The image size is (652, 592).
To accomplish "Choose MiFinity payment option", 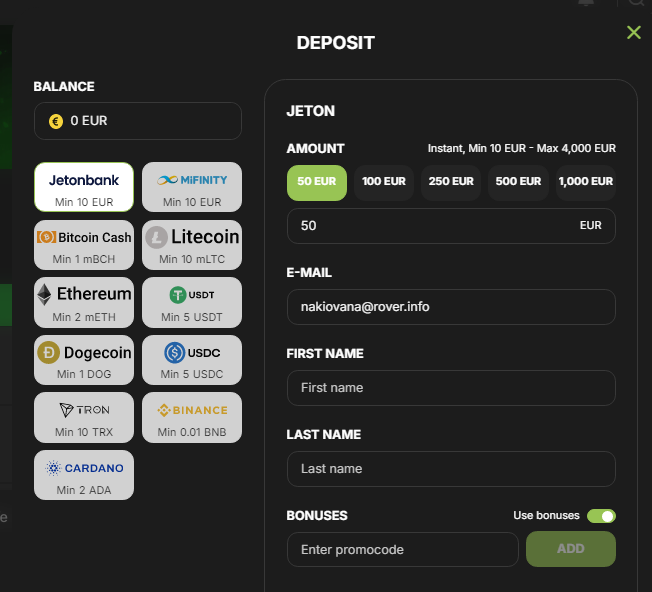I will coord(192,187).
